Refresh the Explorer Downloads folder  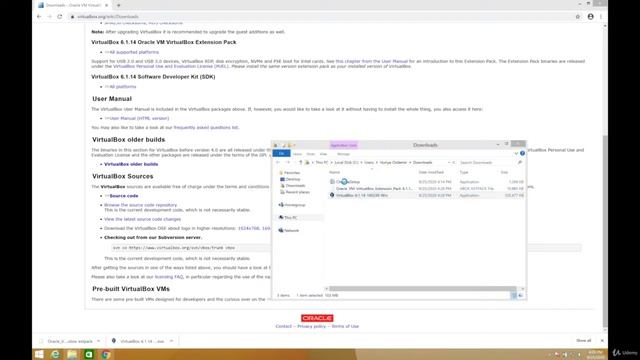point(454,162)
